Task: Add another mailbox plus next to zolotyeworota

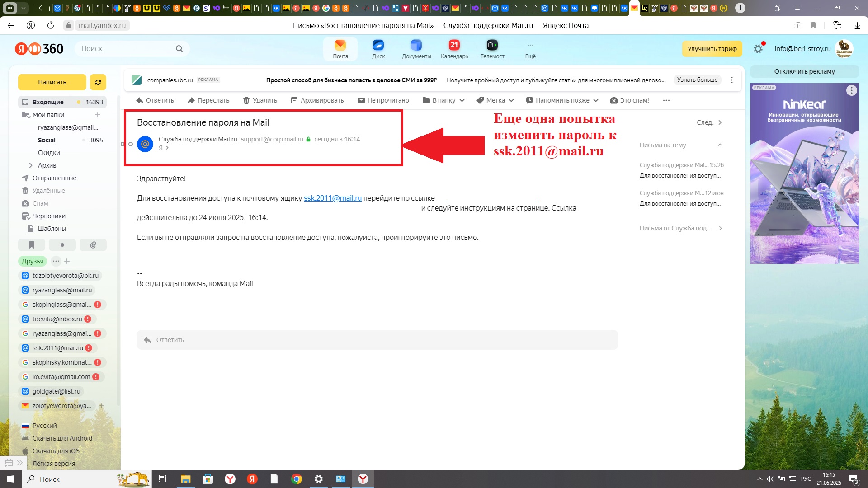Action: (101, 406)
